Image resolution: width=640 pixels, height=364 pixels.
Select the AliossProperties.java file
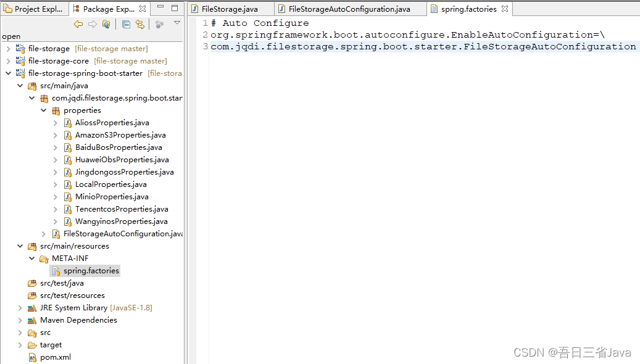tap(110, 122)
